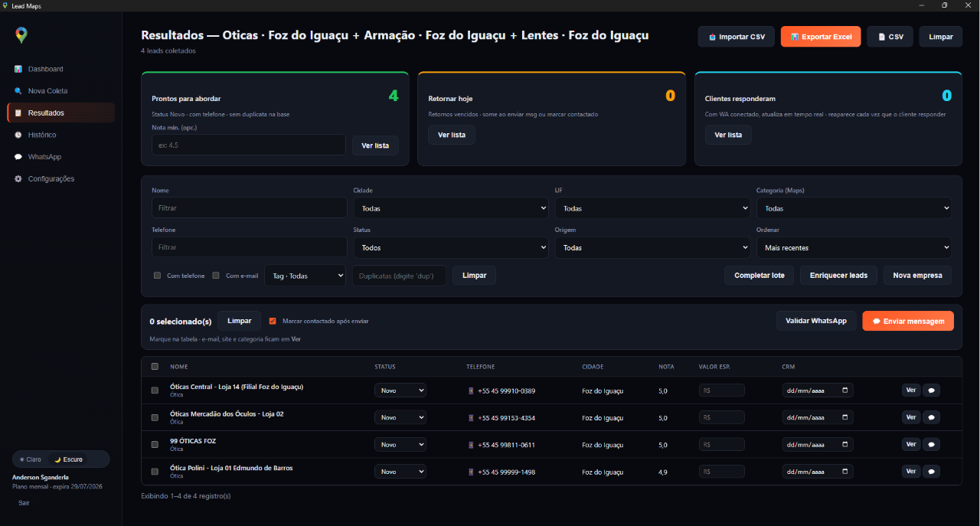This screenshot has width=980, height=526.
Task: Open the calendar picker in the Óticas Mercadão CRM date
Action: [845, 417]
